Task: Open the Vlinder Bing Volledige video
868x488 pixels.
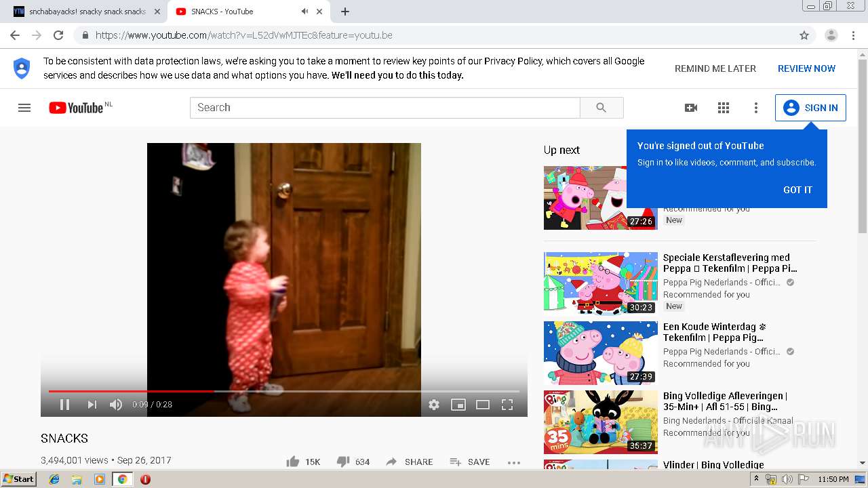Action: click(x=713, y=465)
